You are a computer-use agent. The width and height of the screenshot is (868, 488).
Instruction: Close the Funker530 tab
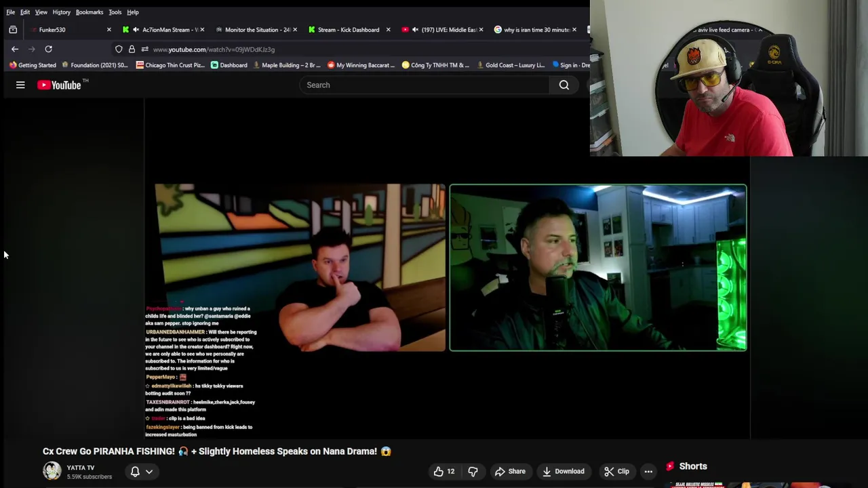tap(108, 30)
